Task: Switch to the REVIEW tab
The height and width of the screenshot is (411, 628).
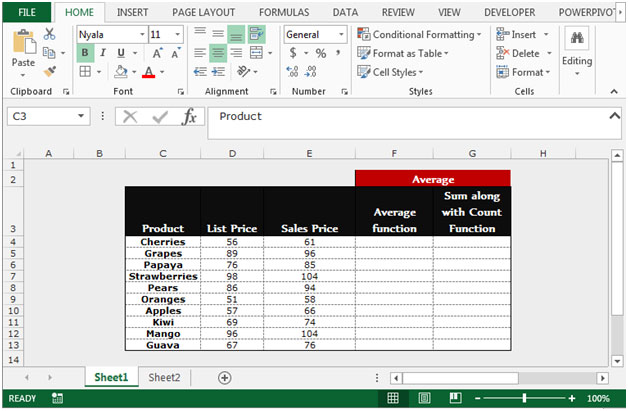Action: [x=398, y=12]
